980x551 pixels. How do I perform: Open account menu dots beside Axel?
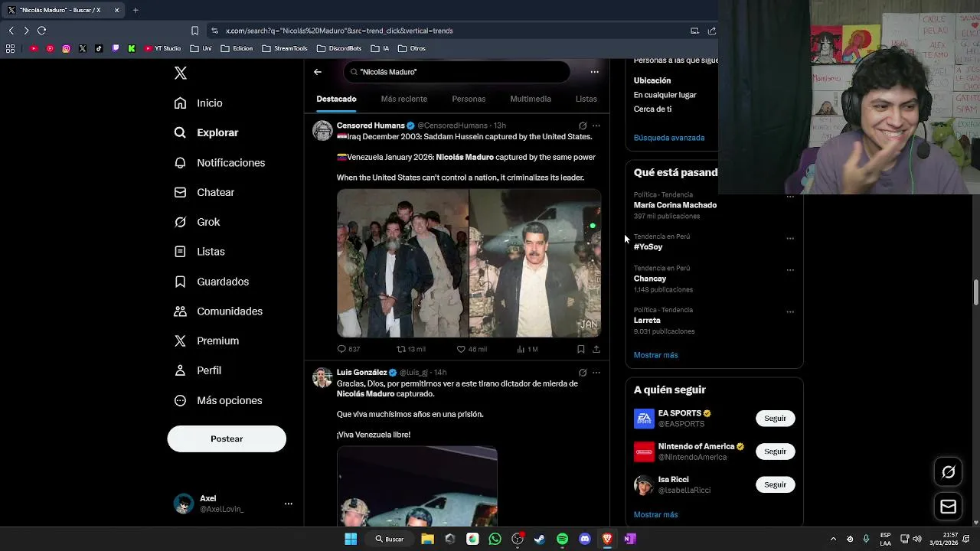point(289,504)
